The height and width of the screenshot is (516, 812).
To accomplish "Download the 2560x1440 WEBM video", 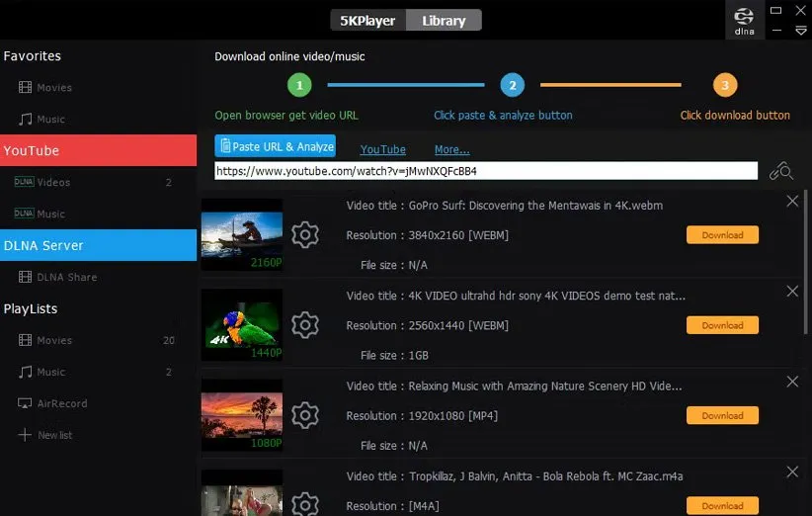I will (722, 325).
